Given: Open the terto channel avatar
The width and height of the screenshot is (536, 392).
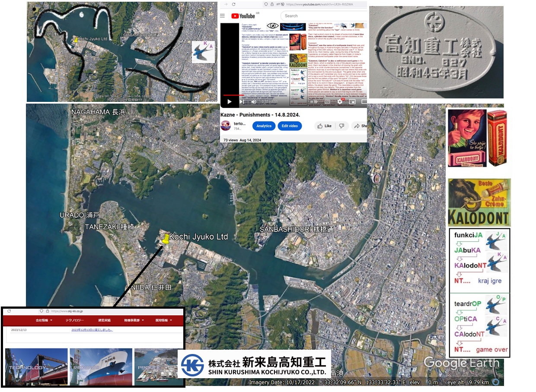Looking at the screenshot, I should pos(226,126).
